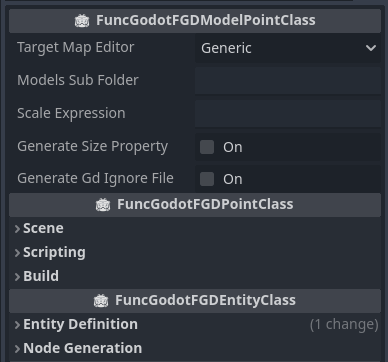Viewport: 388px width, 362px height.
Task: Open the Target Map Editor dropdown
Action: 288,48
